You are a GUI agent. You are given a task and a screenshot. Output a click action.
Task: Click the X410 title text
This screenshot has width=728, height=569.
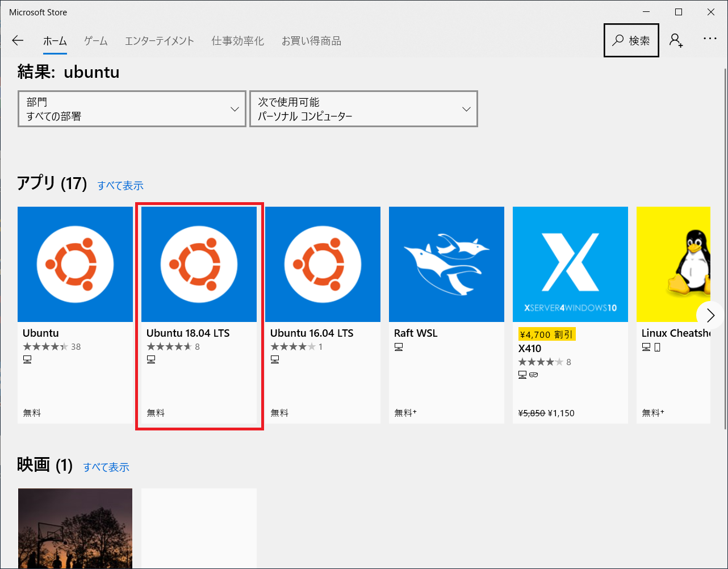pos(530,348)
